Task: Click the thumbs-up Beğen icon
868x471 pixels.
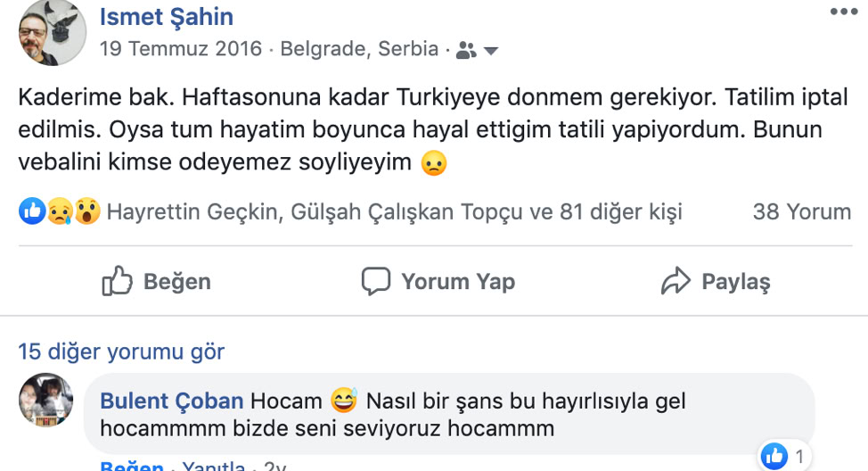Action: (x=118, y=280)
